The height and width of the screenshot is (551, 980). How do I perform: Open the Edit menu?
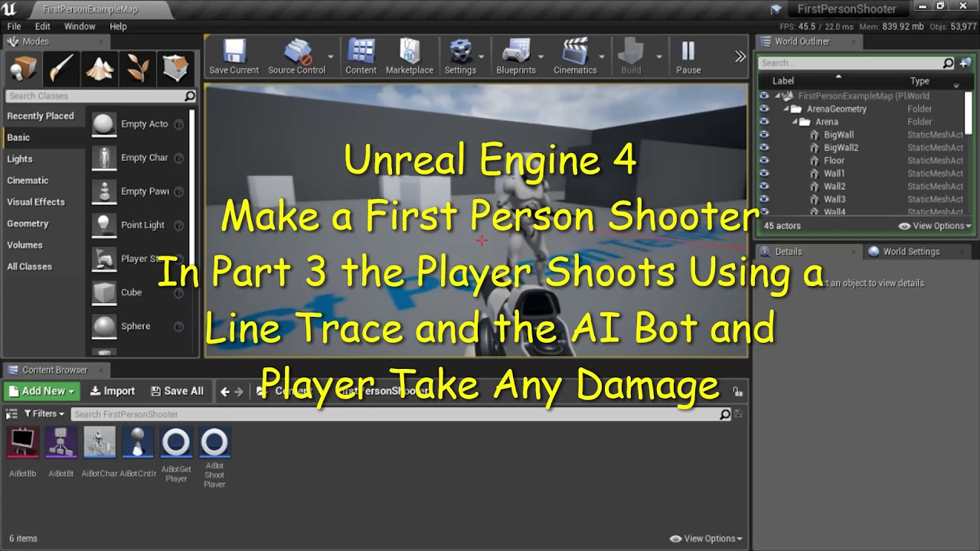click(43, 26)
